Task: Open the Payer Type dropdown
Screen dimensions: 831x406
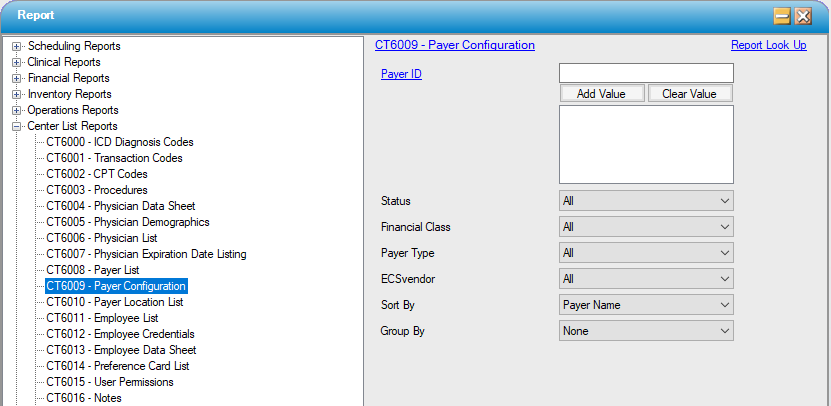Action: click(646, 253)
